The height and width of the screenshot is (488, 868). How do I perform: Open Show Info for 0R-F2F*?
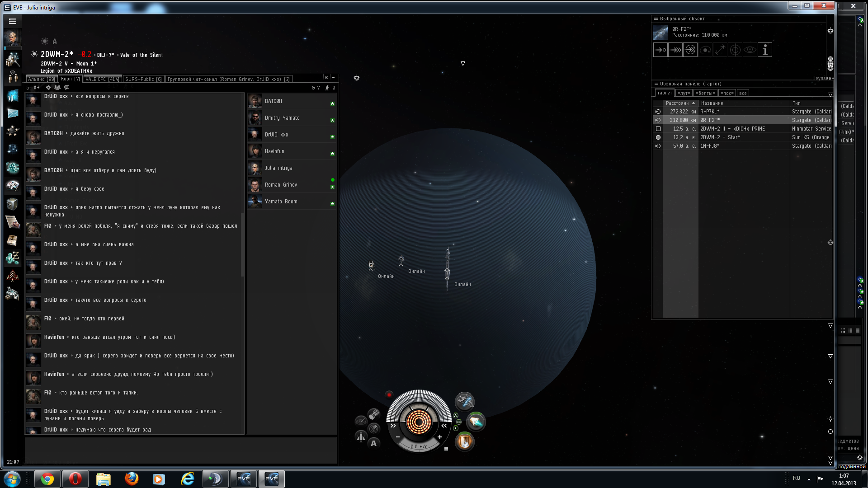click(x=765, y=50)
